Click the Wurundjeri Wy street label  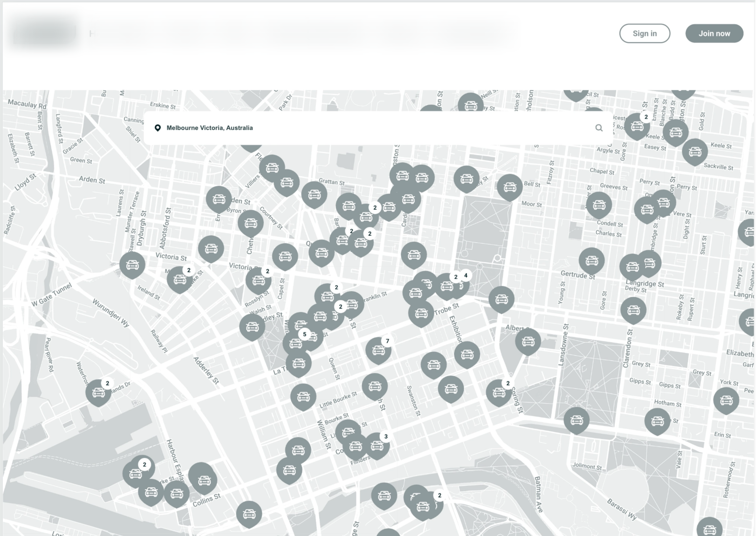tap(110, 313)
